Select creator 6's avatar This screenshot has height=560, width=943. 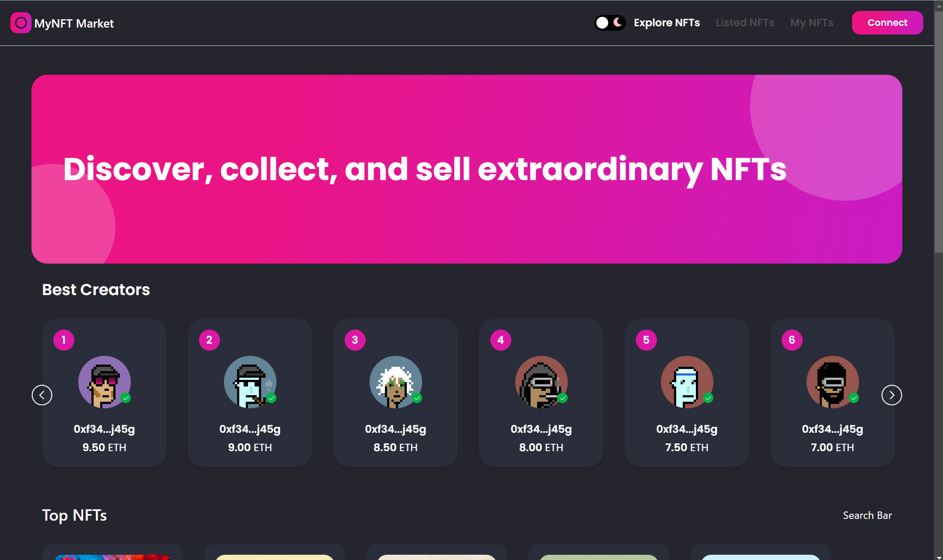(x=832, y=382)
